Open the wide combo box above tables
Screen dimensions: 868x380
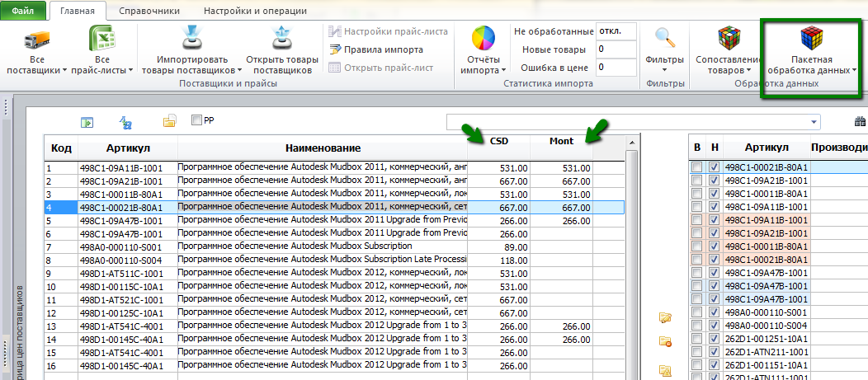coord(634,122)
